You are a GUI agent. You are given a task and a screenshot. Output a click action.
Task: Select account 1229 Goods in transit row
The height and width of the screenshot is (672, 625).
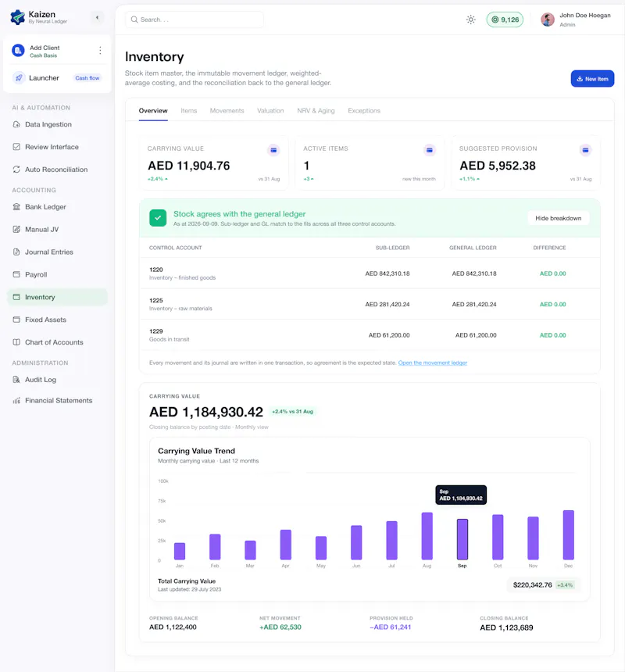coord(370,335)
